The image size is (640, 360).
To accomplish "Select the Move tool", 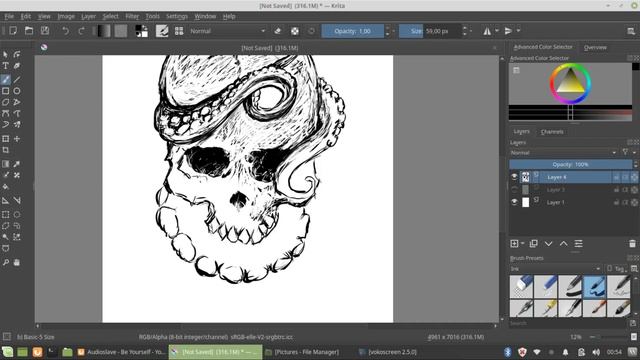I will 17,139.
